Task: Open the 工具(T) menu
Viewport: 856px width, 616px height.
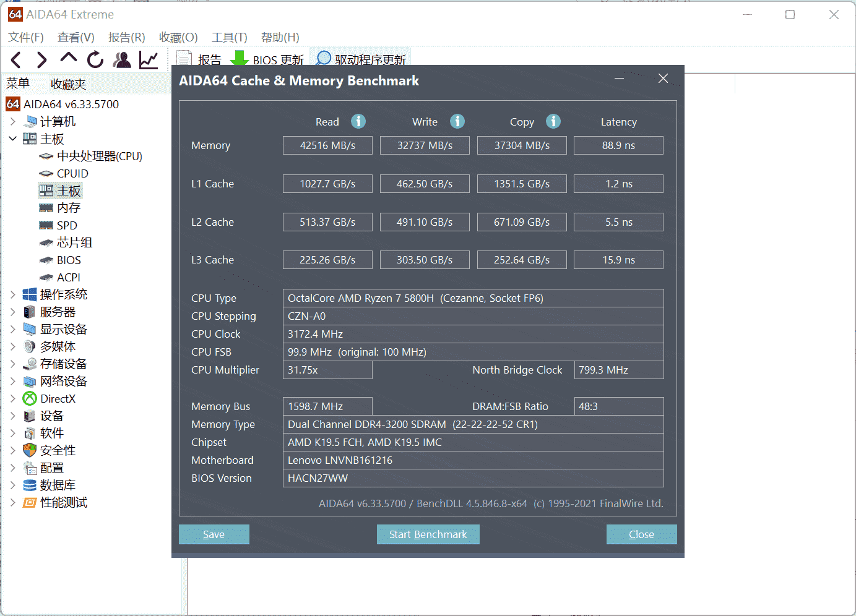Action: tap(230, 37)
